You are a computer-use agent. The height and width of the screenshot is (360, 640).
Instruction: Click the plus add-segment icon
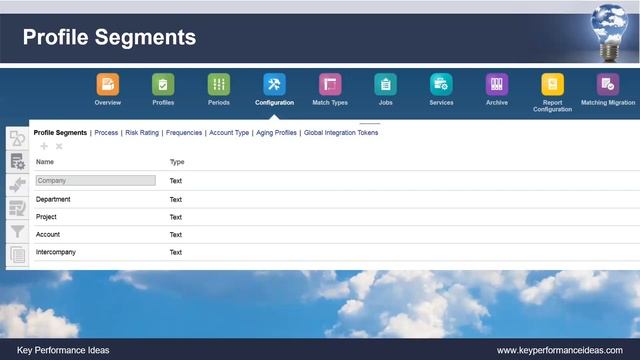pos(44,146)
